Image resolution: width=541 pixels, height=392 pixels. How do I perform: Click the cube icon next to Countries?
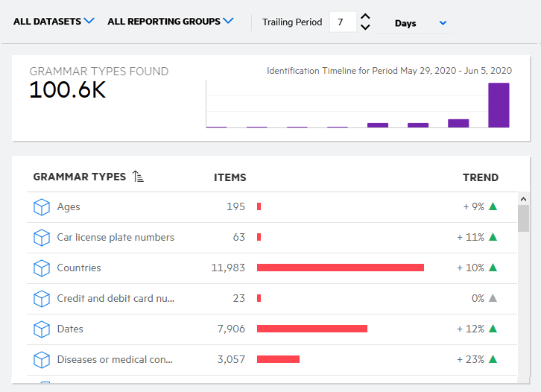(x=42, y=268)
